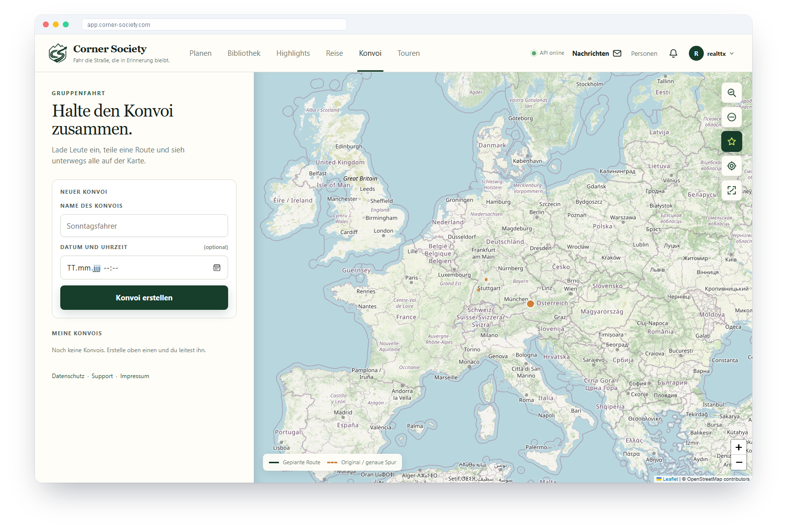787x532 pixels.
Task: Click the circled minus map control
Action: 732,117
